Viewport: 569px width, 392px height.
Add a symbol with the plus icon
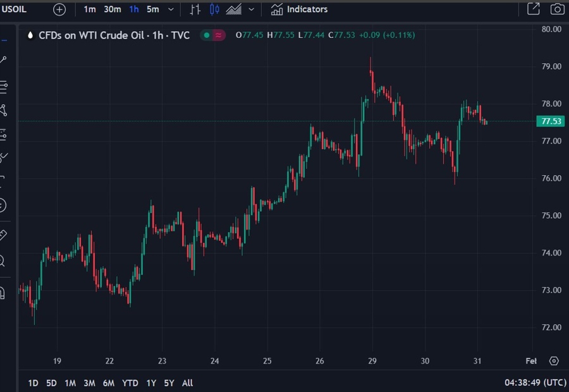click(59, 9)
